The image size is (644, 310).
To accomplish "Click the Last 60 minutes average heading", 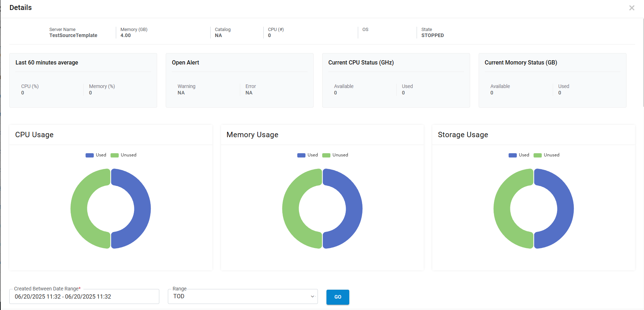I will (x=47, y=63).
